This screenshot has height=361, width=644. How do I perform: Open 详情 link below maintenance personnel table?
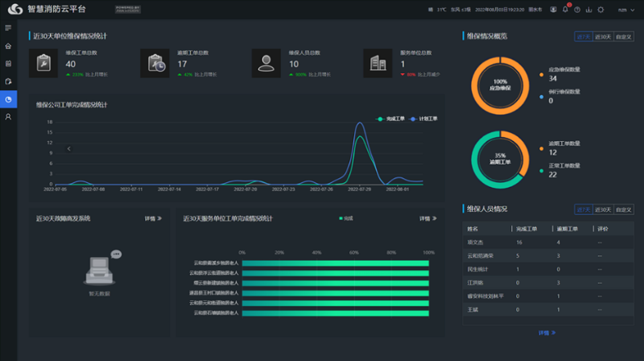pyautogui.click(x=547, y=332)
